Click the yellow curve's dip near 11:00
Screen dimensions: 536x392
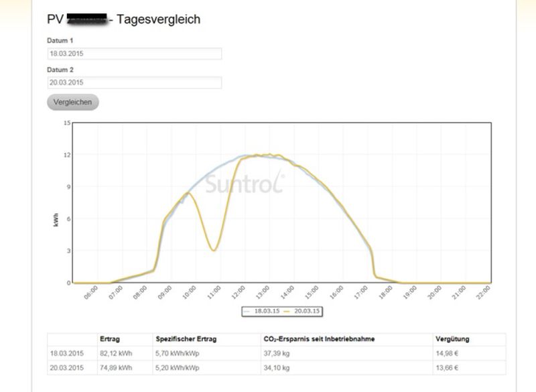click(213, 250)
